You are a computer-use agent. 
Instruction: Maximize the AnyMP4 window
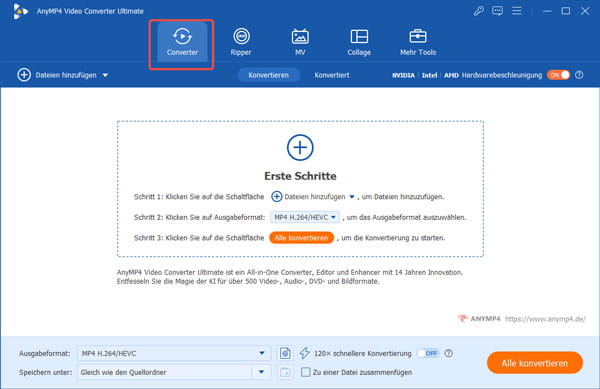click(566, 11)
